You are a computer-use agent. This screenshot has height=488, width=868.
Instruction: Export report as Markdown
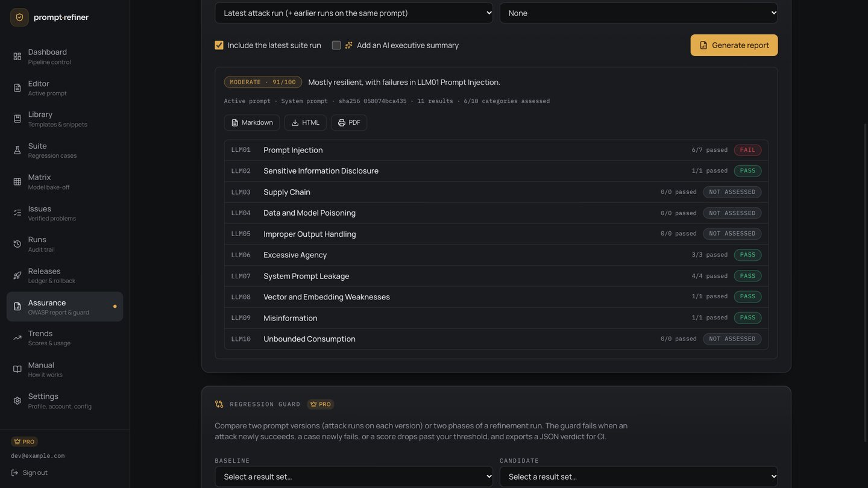pos(252,122)
